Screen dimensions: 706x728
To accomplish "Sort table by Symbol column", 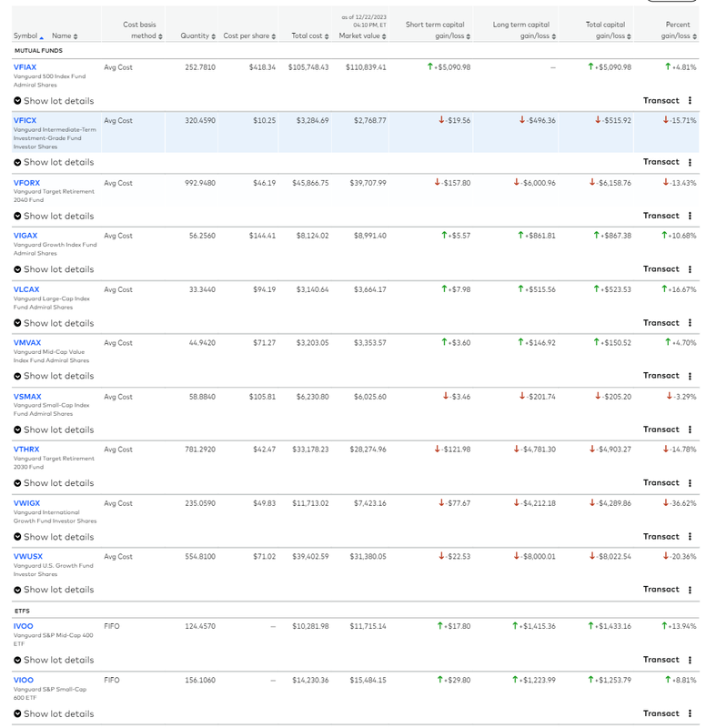I will (x=28, y=35).
